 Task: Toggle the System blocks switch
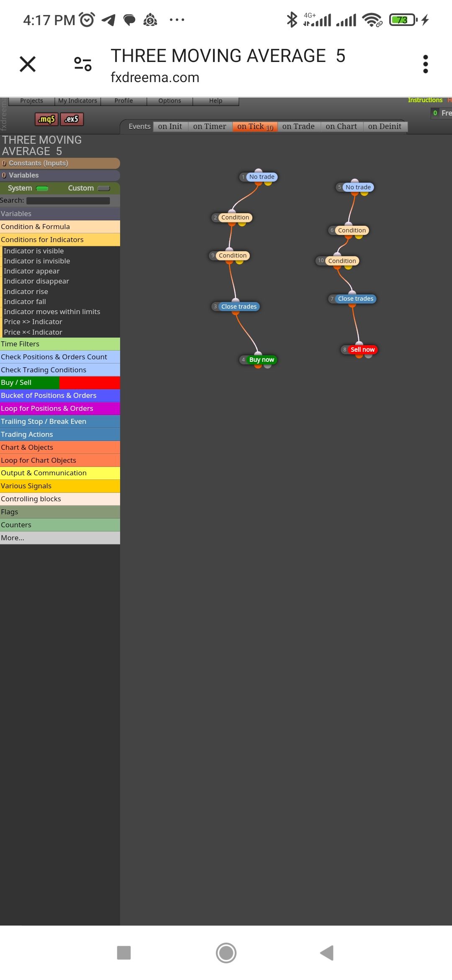pyautogui.click(x=42, y=188)
